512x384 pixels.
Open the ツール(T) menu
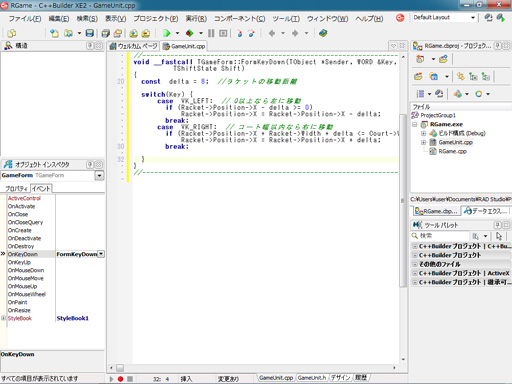tap(286, 19)
